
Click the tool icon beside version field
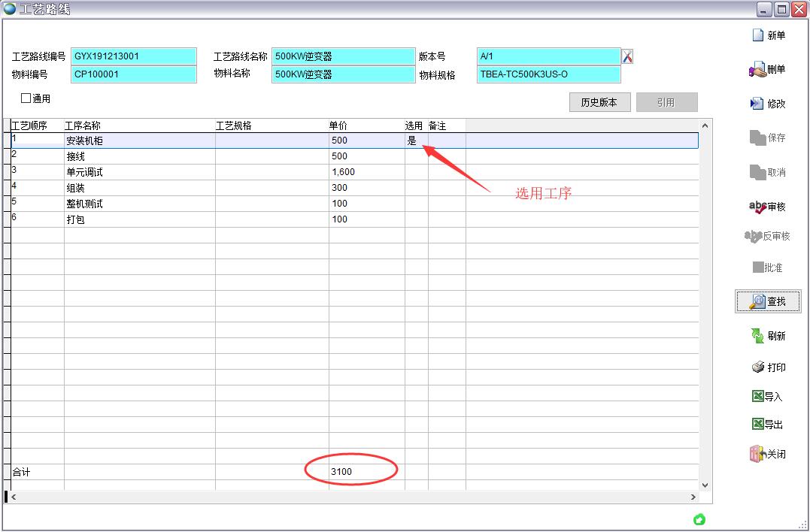tap(627, 56)
